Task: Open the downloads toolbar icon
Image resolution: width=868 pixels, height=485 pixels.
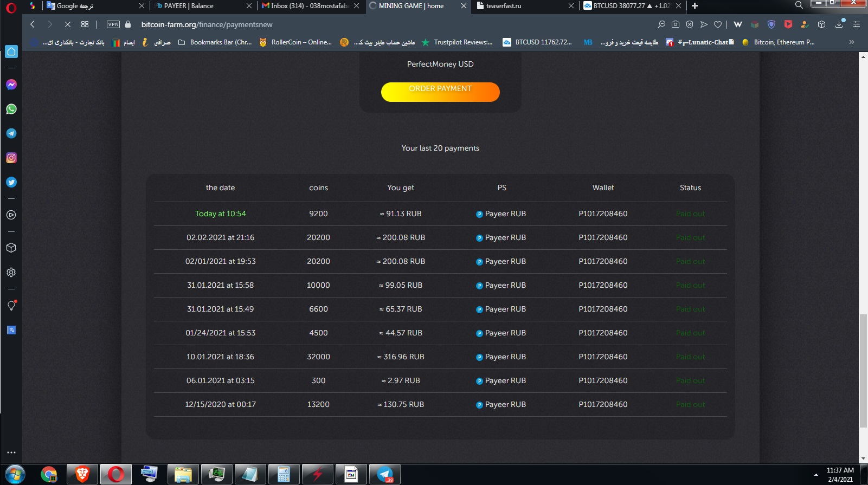Action: click(839, 24)
